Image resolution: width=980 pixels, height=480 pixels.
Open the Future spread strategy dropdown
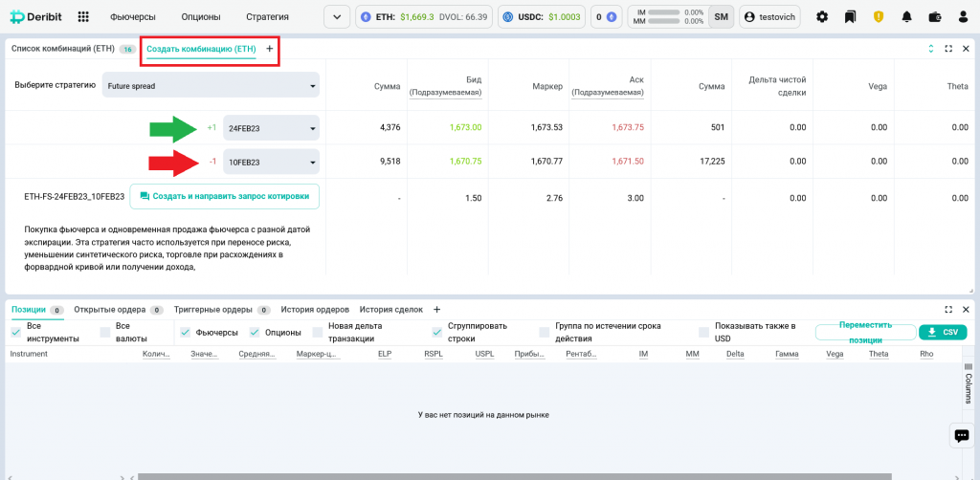click(x=211, y=85)
